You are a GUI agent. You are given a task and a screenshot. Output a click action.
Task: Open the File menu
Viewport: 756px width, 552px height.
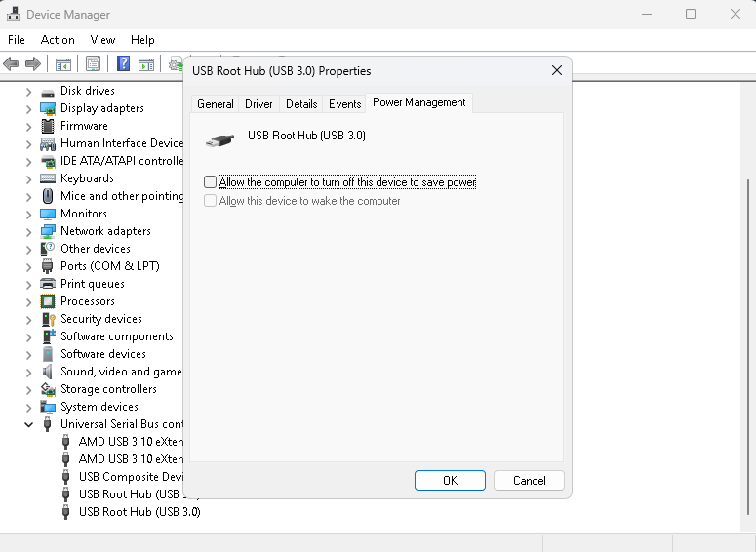point(17,40)
